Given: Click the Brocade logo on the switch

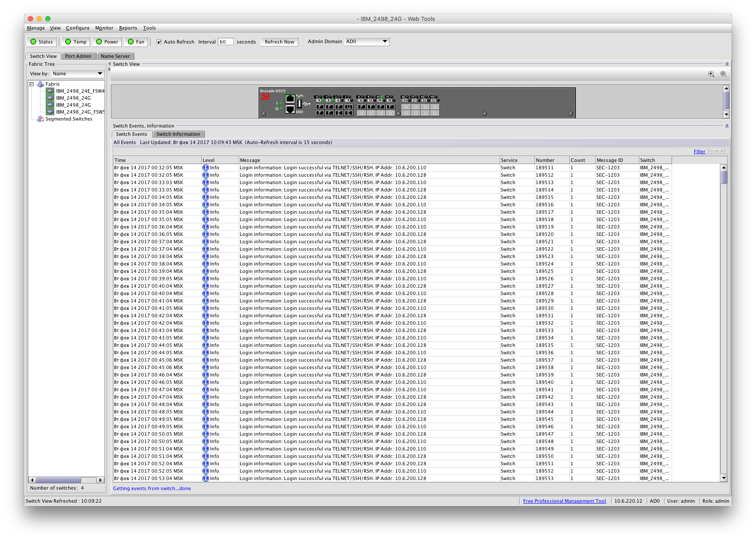Looking at the screenshot, I should (265, 97).
